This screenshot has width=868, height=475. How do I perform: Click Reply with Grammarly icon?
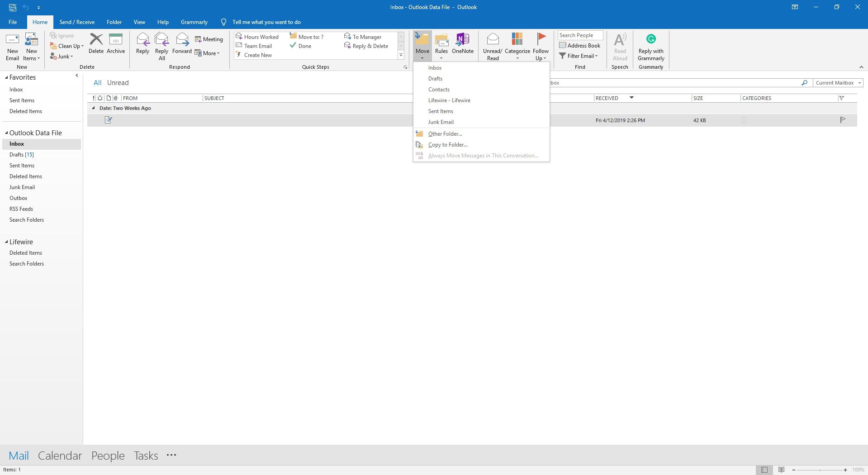[651, 39]
